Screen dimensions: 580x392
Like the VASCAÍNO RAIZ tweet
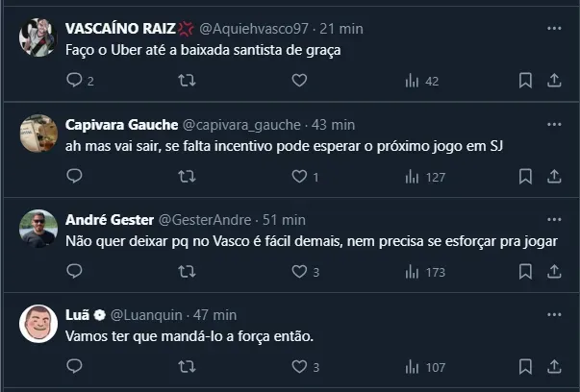pyautogui.click(x=299, y=82)
